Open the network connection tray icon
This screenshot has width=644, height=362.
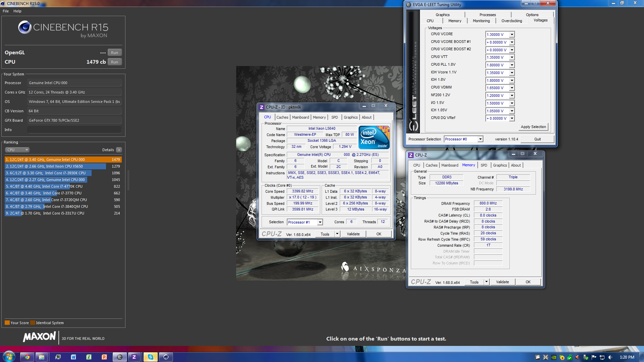tap(602, 357)
